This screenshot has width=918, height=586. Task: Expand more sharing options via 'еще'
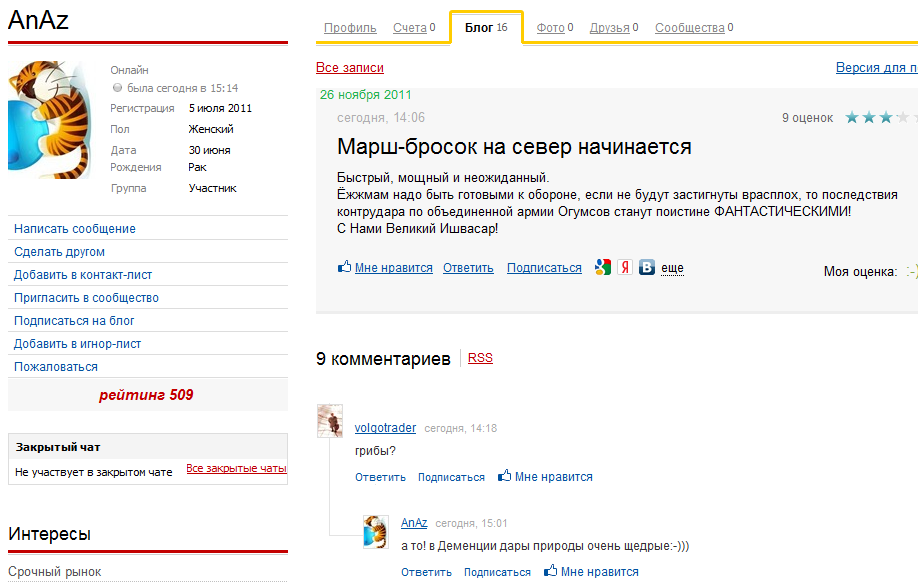pyautogui.click(x=672, y=268)
